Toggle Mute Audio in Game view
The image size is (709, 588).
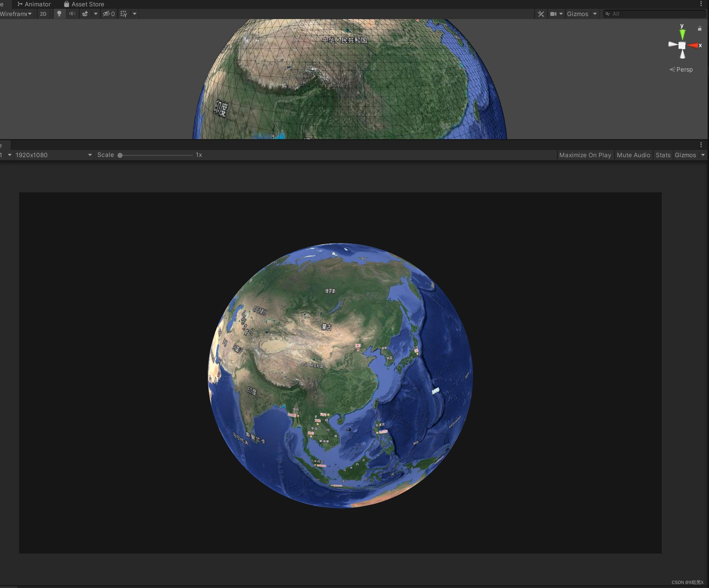coord(633,155)
